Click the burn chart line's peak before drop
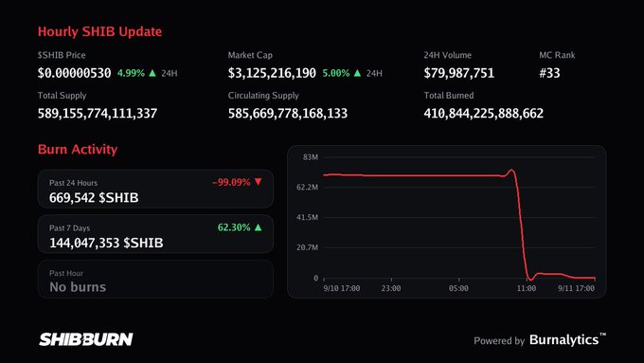The width and height of the screenshot is (644, 363). tap(511, 171)
